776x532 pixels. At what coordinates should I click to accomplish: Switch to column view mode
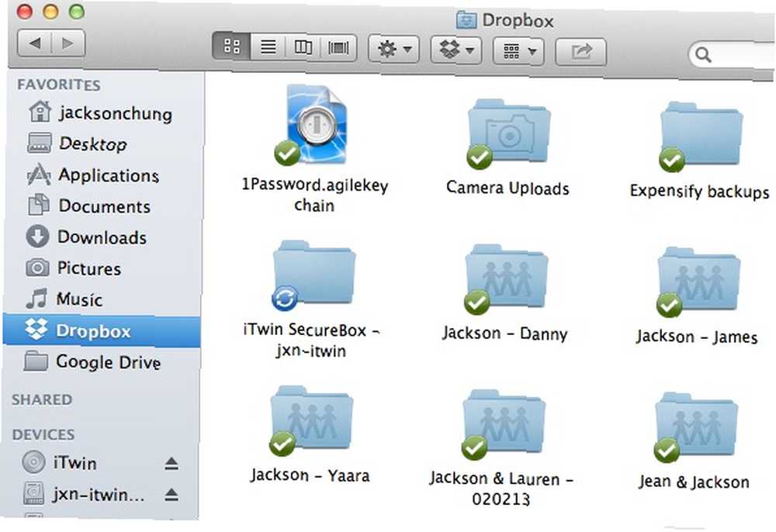[x=303, y=47]
